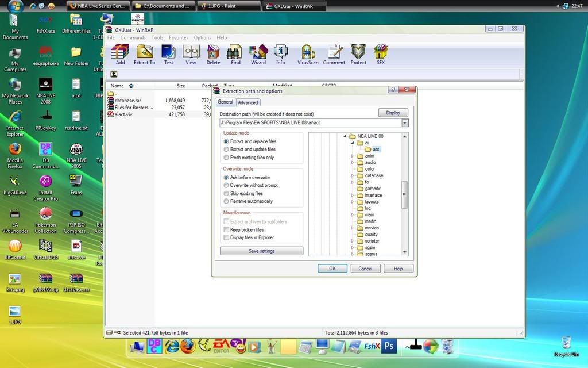Open DB Commander icon in the dock
Viewport: 588px width, 368px height.
(154, 346)
